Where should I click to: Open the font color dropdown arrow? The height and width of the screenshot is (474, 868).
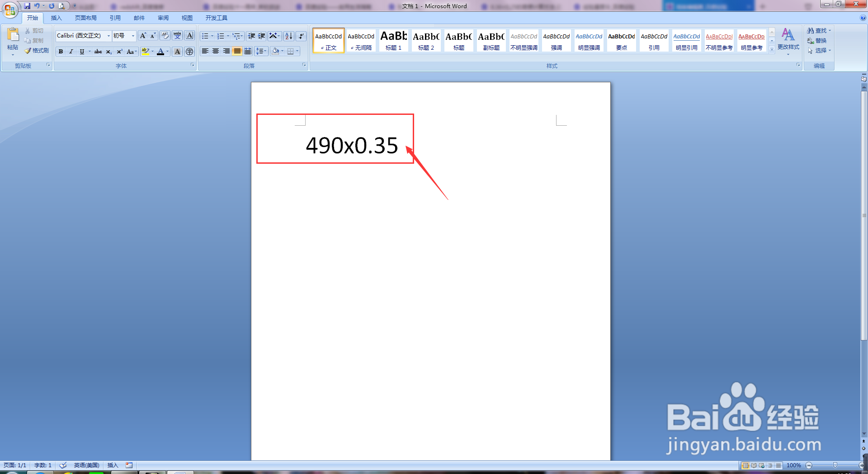coord(167,52)
